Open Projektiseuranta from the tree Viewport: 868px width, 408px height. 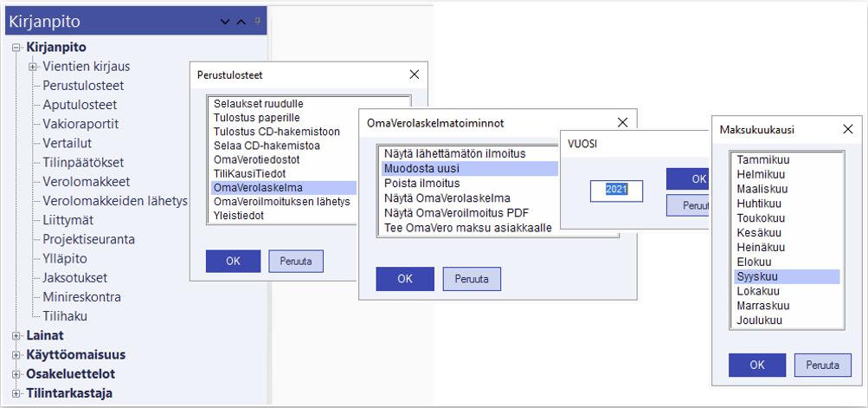(88, 239)
